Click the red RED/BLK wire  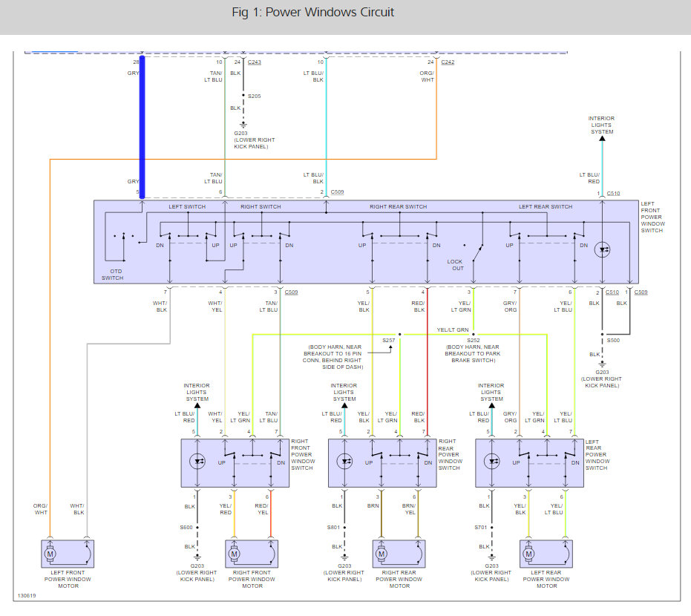427,361
